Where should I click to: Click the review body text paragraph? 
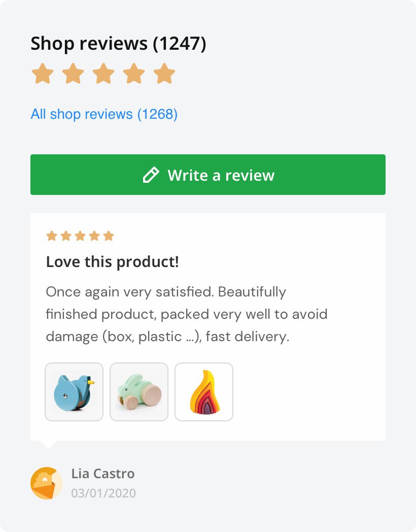[186, 314]
